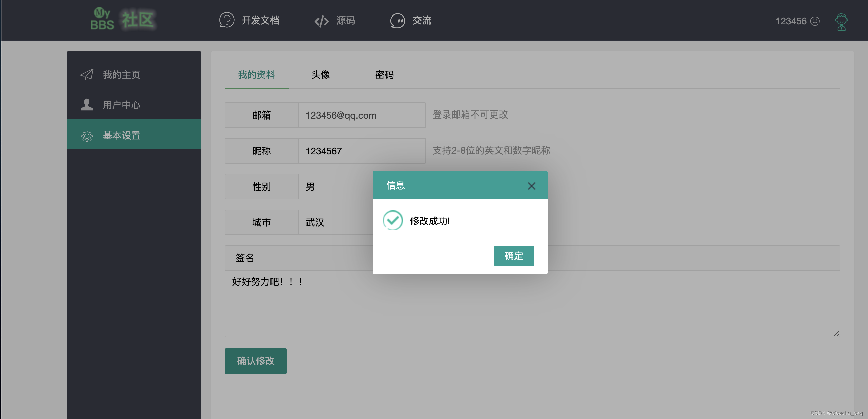Click the paper plane icon for 我的主页
This screenshot has width=868, height=419.
[x=87, y=74]
